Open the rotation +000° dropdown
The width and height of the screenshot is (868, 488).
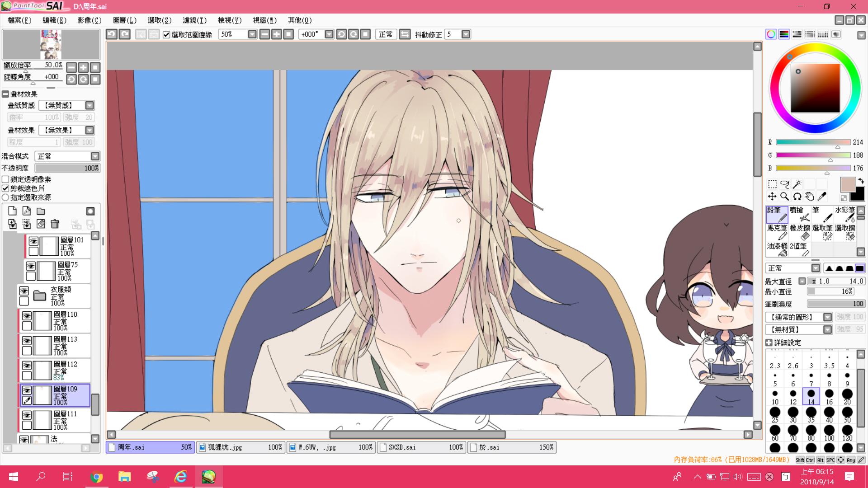(x=329, y=34)
